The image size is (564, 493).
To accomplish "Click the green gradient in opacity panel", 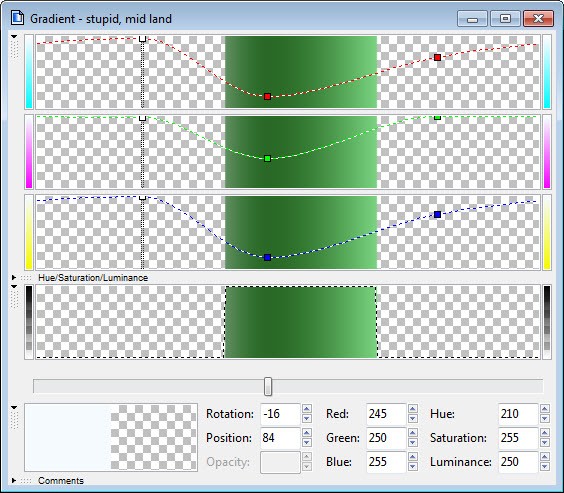I will click(x=301, y=322).
